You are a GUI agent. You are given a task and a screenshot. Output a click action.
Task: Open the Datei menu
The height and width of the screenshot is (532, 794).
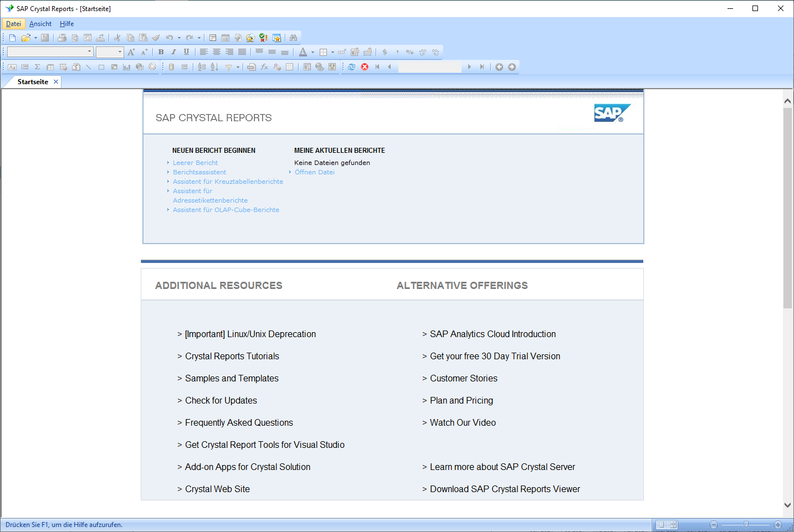[x=13, y=24]
